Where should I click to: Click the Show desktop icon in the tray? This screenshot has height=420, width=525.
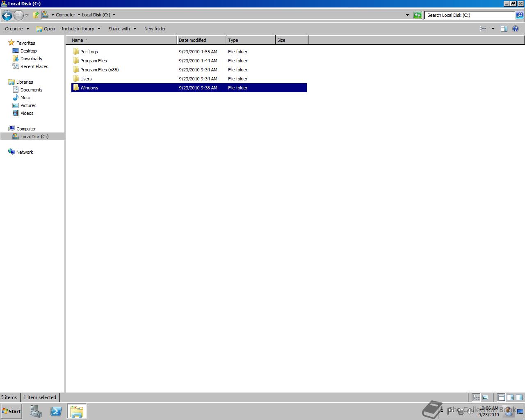pyautogui.click(x=520, y=411)
